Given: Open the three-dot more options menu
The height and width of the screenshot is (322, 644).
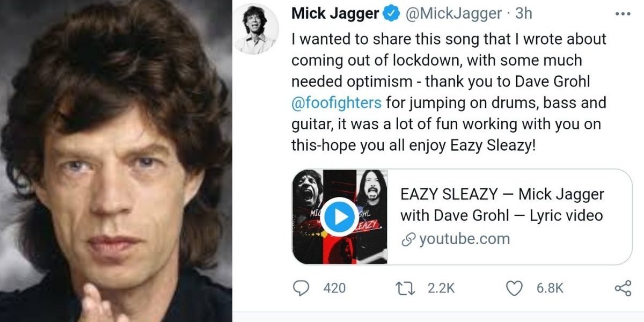Looking at the screenshot, I should (x=623, y=14).
